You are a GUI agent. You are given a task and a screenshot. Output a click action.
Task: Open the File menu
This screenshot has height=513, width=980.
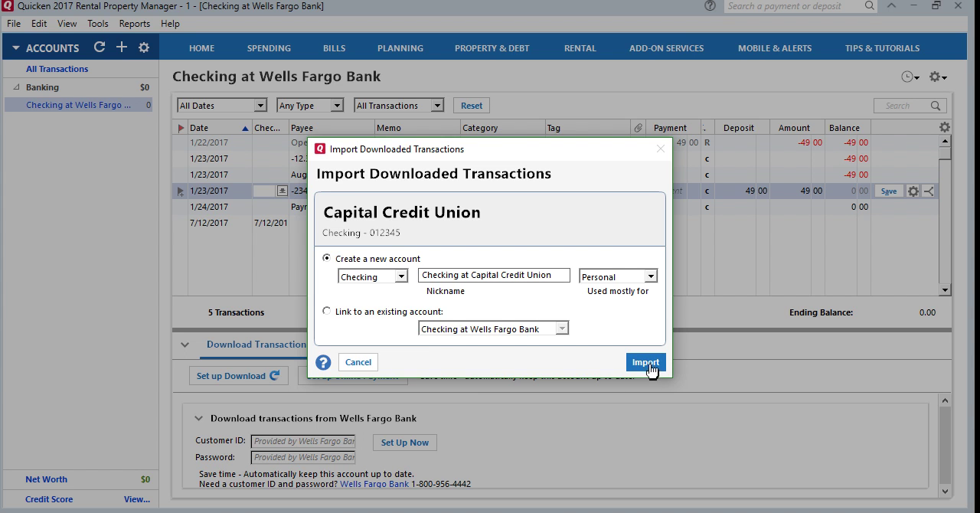[x=14, y=24]
